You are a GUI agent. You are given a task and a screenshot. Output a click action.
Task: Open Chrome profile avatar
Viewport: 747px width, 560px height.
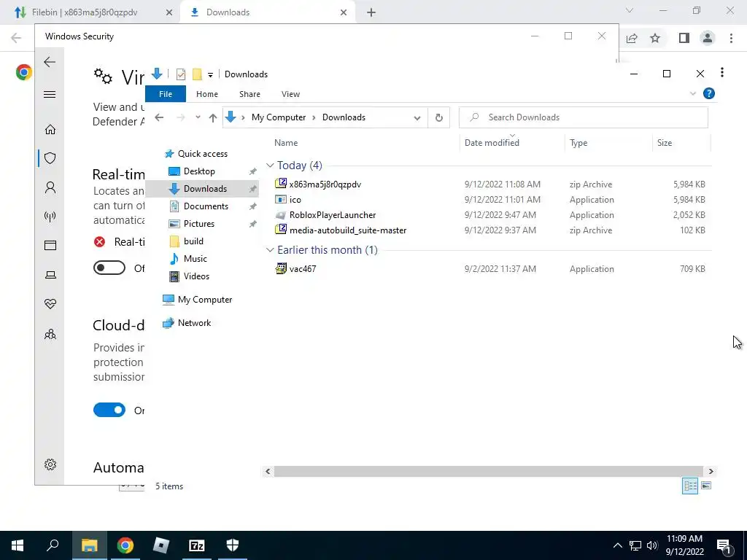coord(708,38)
